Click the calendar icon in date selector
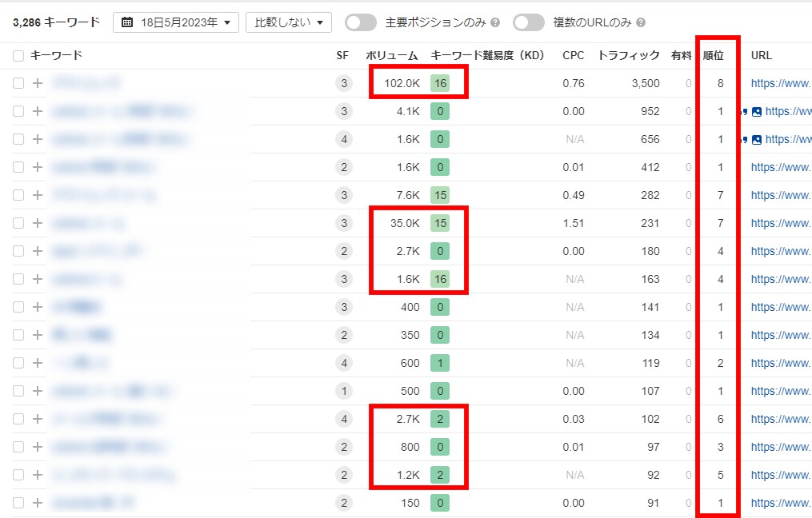This screenshot has width=812, height=518. [127, 22]
